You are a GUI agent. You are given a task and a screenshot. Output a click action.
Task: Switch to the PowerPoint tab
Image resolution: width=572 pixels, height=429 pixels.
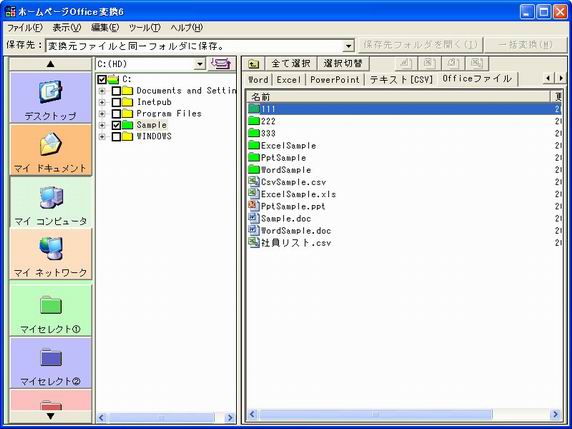point(335,80)
